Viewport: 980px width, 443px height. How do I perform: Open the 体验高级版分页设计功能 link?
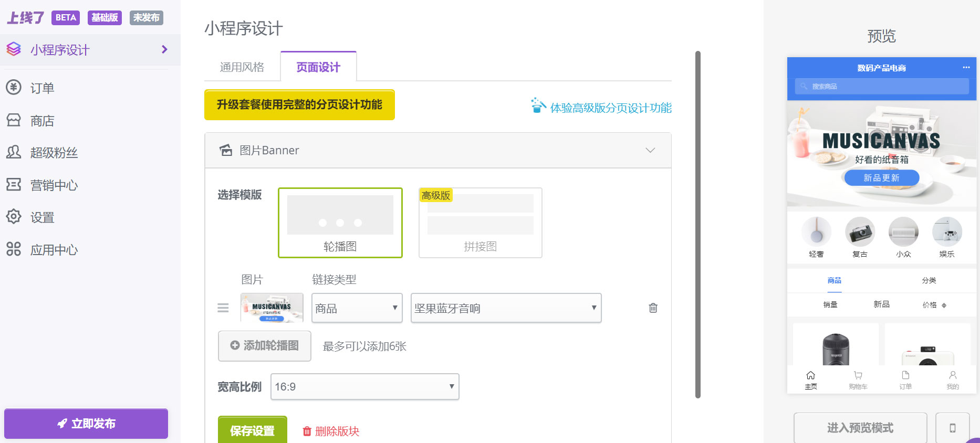click(x=611, y=108)
